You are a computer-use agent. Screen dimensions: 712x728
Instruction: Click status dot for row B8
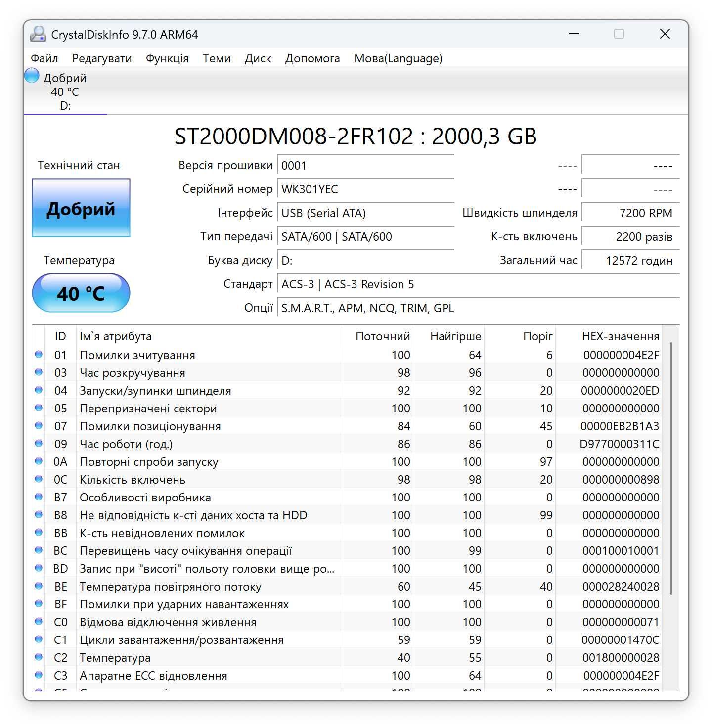pyautogui.click(x=39, y=514)
